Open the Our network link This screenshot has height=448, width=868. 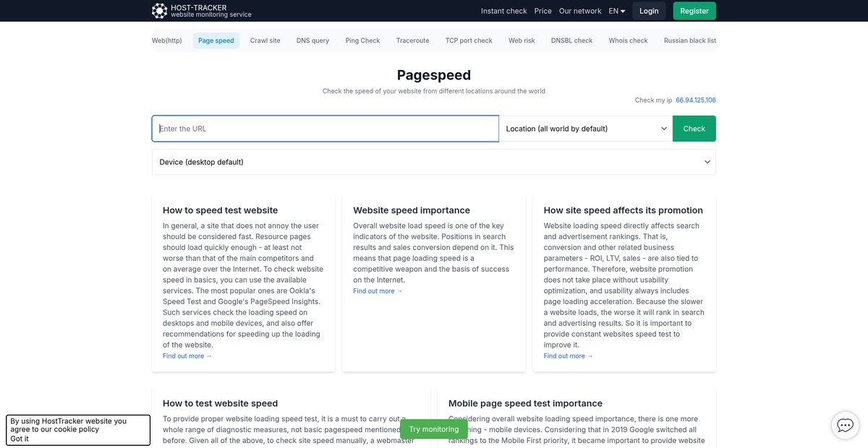[x=580, y=11]
